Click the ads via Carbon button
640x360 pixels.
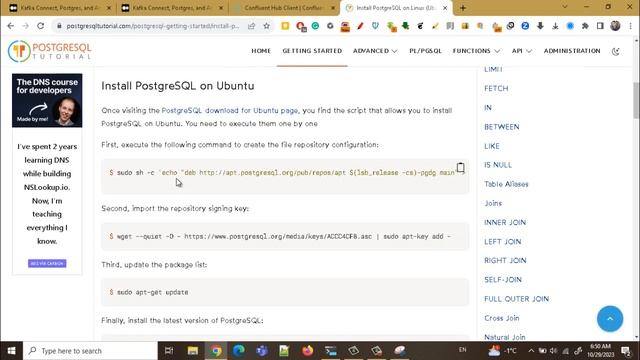pos(47,263)
